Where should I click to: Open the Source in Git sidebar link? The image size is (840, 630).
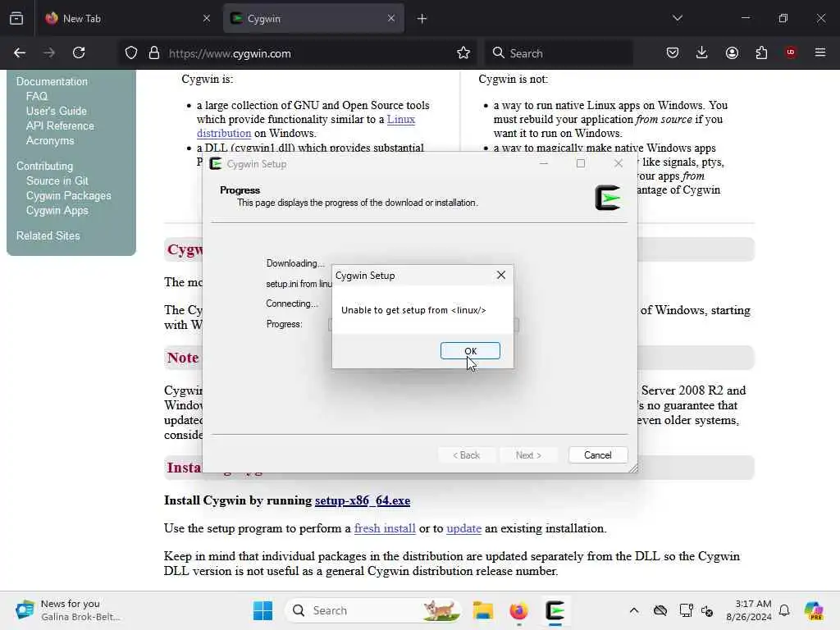click(57, 181)
